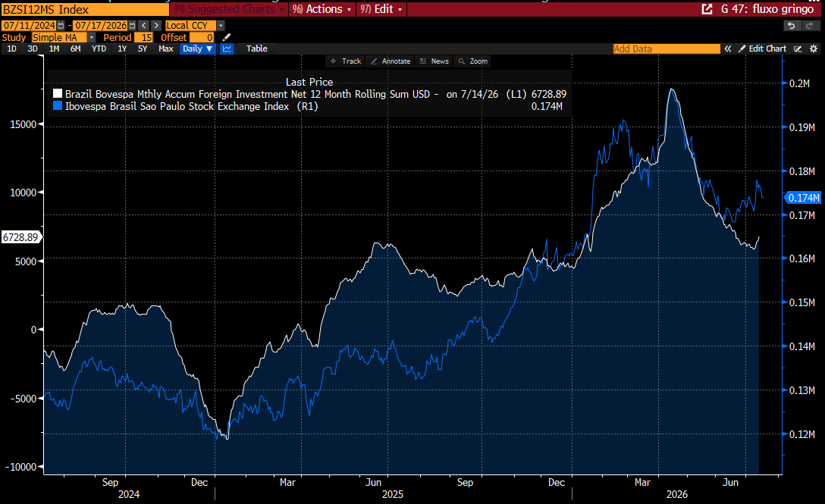Undo the last chart change

point(791,25)
